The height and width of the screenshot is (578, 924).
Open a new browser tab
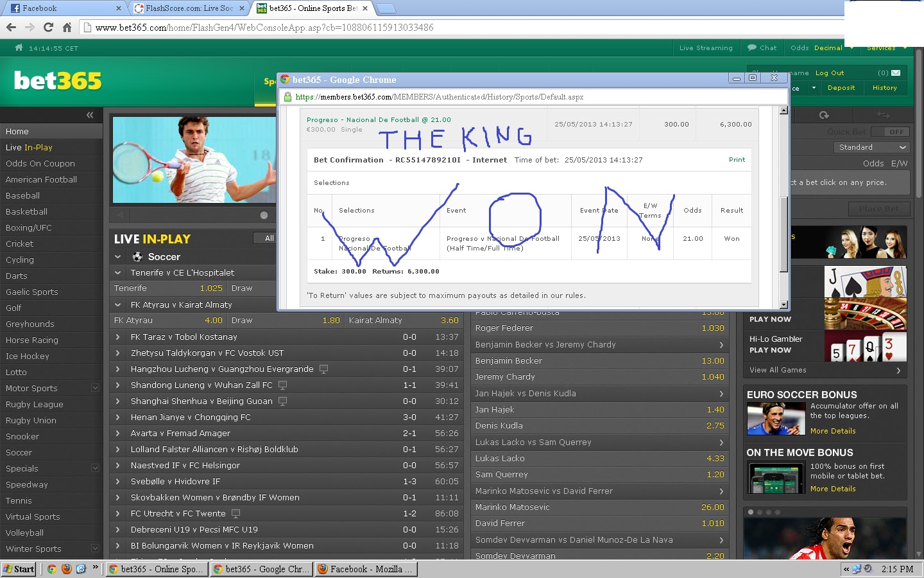tap(386, 8)
